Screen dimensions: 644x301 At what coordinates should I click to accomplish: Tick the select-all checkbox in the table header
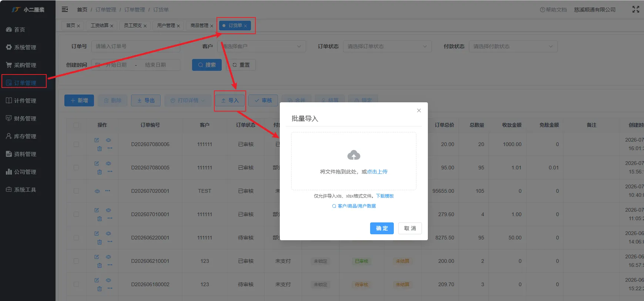pyautogui.click(x=76, y=125)
